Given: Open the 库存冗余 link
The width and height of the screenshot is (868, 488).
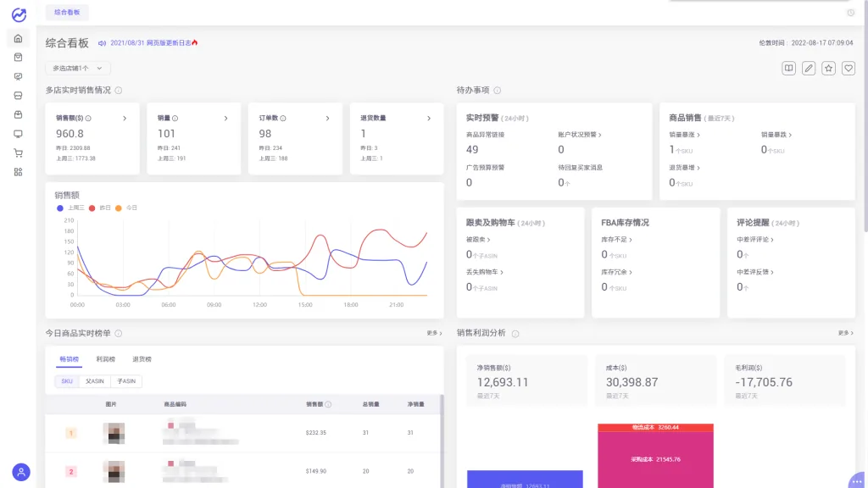Looking at the screenshot, I should point(617,272).
